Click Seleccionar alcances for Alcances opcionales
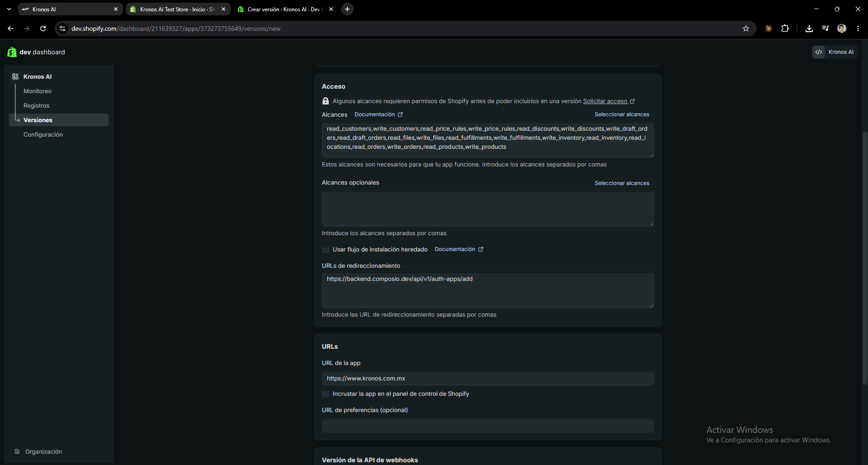This screenshot has height=465, width=868. coord(621,183)
